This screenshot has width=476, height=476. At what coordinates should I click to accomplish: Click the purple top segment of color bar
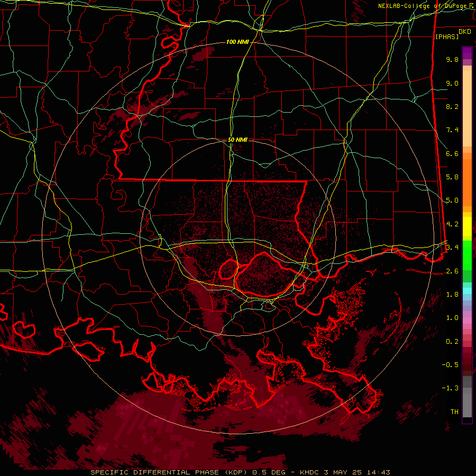(467, 53)
